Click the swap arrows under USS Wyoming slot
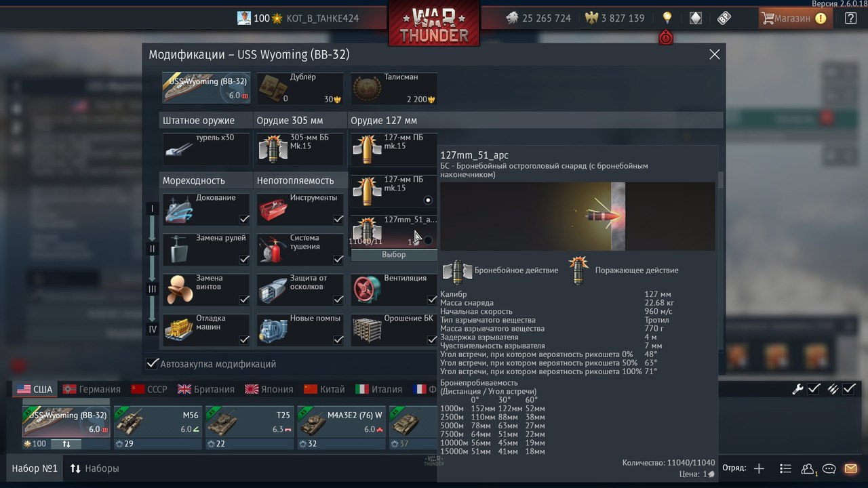The image size is (868, 488). (66, 444)
